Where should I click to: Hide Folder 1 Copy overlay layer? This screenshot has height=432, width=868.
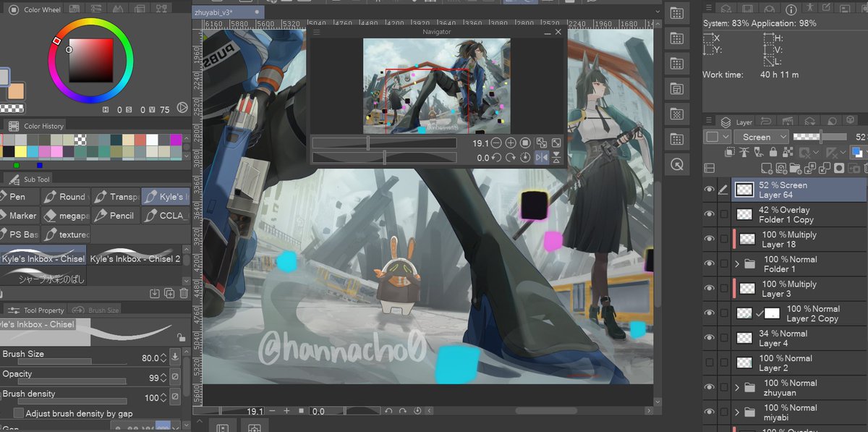(709, 214)
